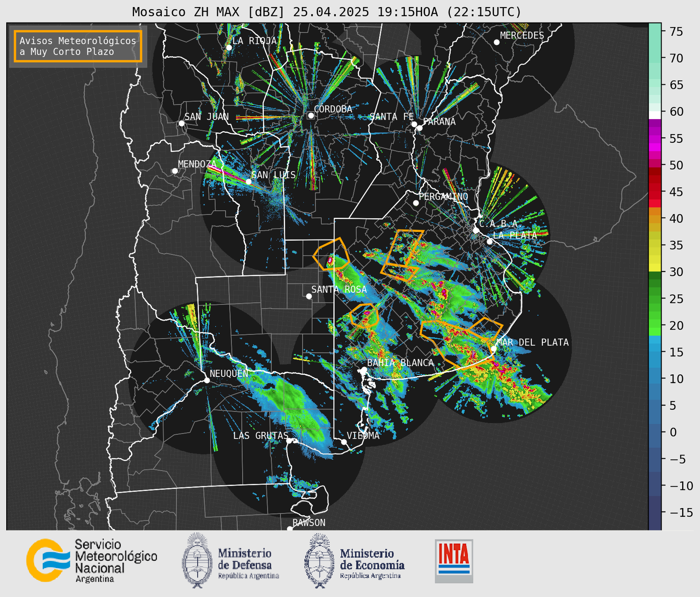The height and width of the screenshot is (597, 700).
Task: Click the LA RIOJA city label
Action: click(254, 41)
